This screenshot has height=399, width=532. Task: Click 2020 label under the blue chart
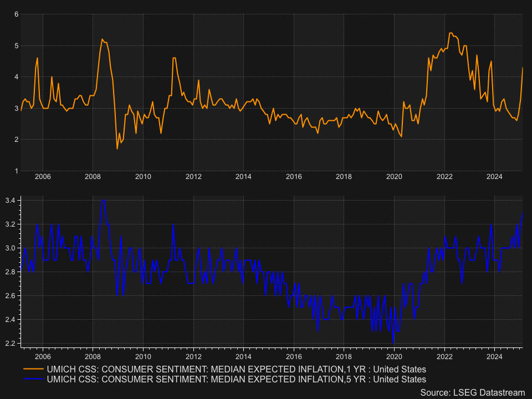point(394,356)
